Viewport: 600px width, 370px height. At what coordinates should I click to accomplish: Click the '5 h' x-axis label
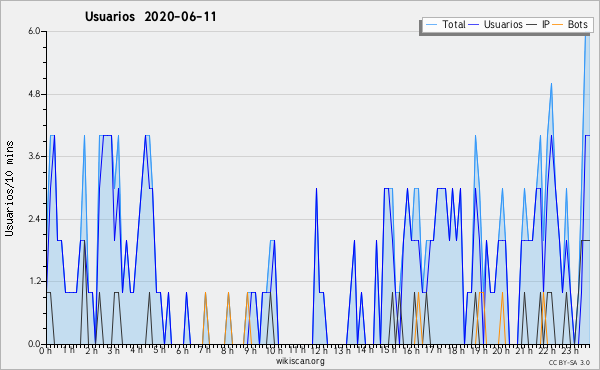point(159,350)
